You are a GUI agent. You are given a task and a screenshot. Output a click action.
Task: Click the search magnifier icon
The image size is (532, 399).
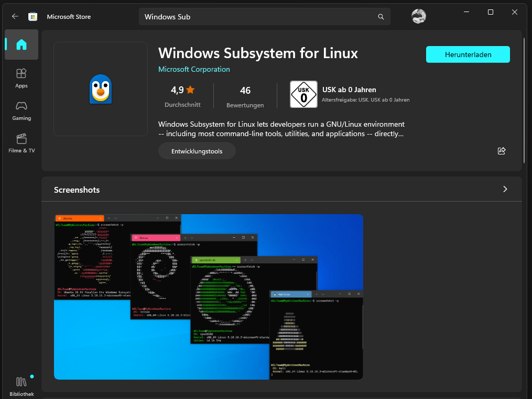point(381,17)
